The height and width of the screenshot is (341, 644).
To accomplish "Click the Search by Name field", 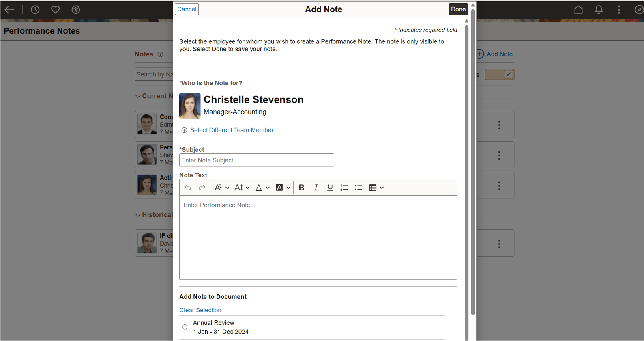I will [154, 74].
